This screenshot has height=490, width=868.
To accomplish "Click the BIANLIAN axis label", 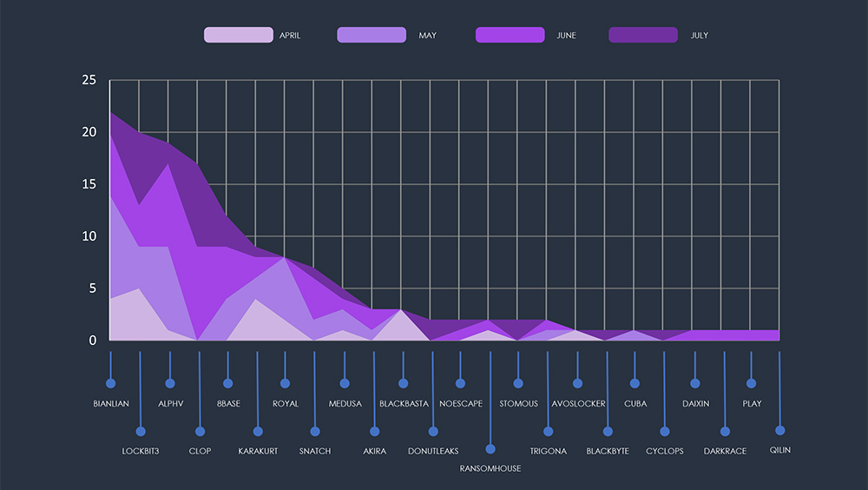I will [x=111, y=403].
